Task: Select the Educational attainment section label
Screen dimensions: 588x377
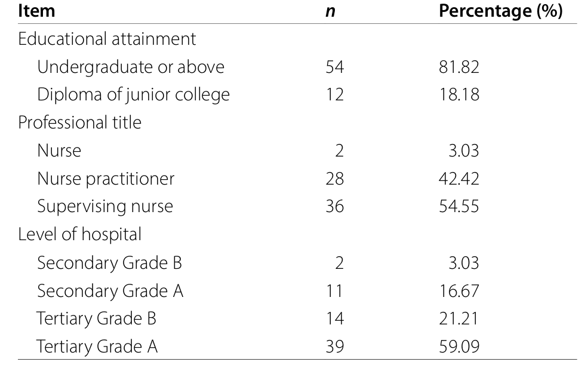Action: click(107, 39)
